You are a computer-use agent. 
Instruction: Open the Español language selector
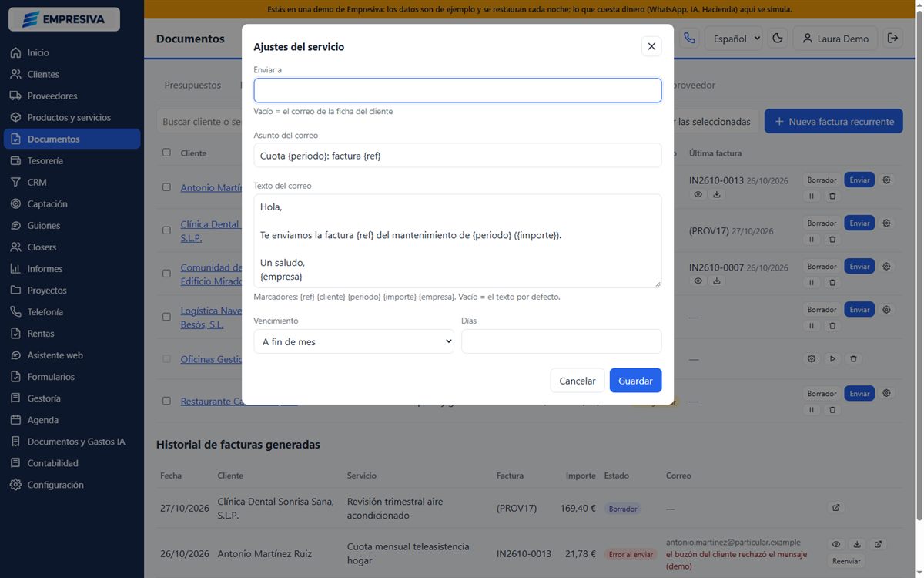point(735,38)
